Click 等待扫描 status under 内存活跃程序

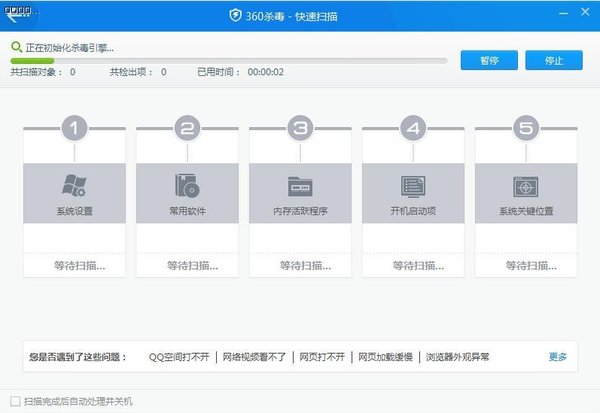(305, 266)
